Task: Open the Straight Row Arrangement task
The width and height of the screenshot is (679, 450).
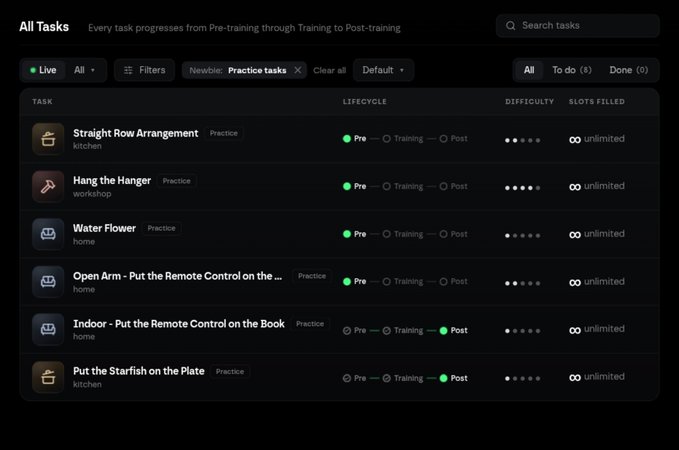Action: (136, 133)
